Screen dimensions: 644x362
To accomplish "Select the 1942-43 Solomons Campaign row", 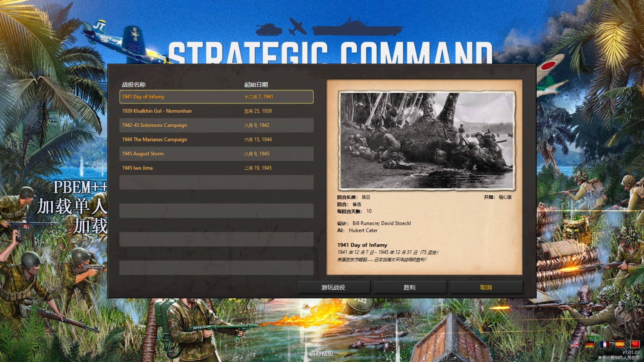I will pos(216,125).
